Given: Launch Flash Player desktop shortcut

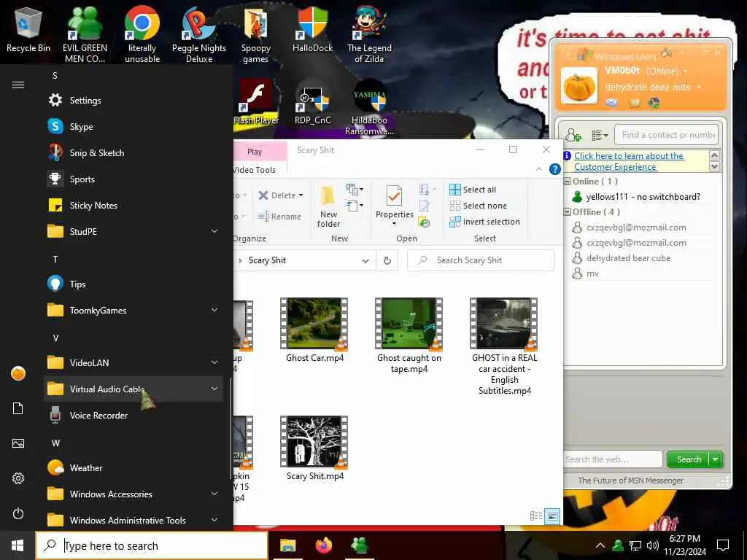Looking at the screenshot, I should pyautogui.click(x=256, y=102).
